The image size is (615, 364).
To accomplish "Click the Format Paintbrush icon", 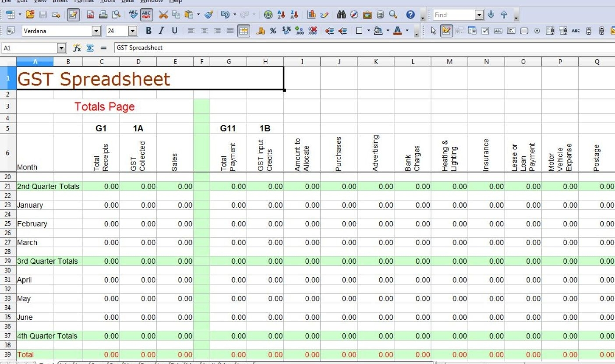I will (x=209, y=15).
